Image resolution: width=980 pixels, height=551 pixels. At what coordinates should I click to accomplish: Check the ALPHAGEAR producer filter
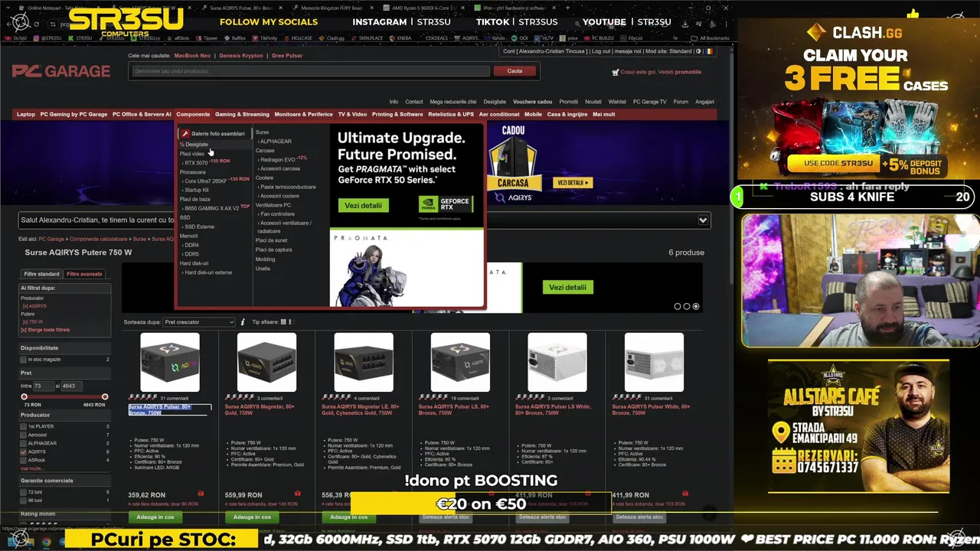click(x=23, y=443)
